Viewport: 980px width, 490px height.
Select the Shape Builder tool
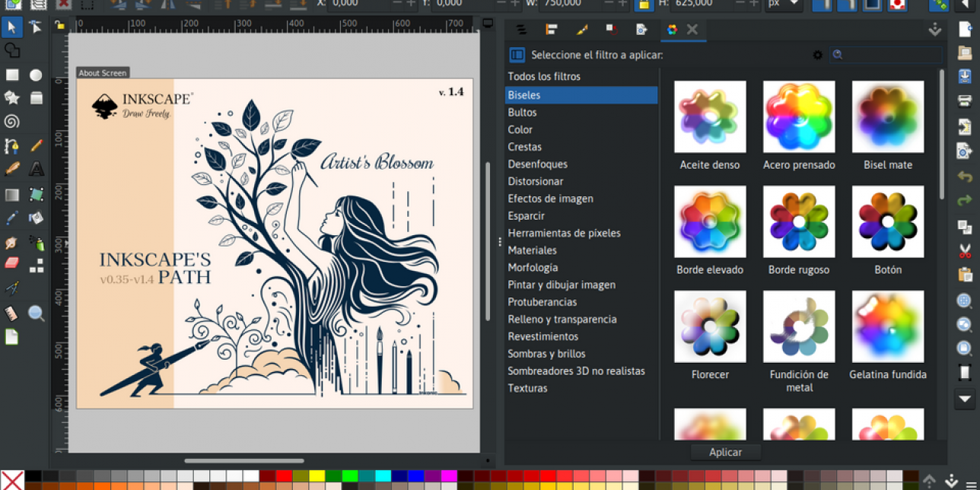tap(12, 51)
